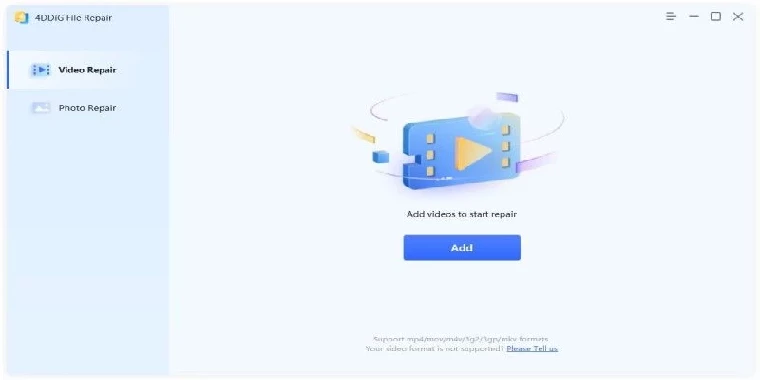Click the blue Add button
Screen dimensions: 760x380
(x=462, y=248)
